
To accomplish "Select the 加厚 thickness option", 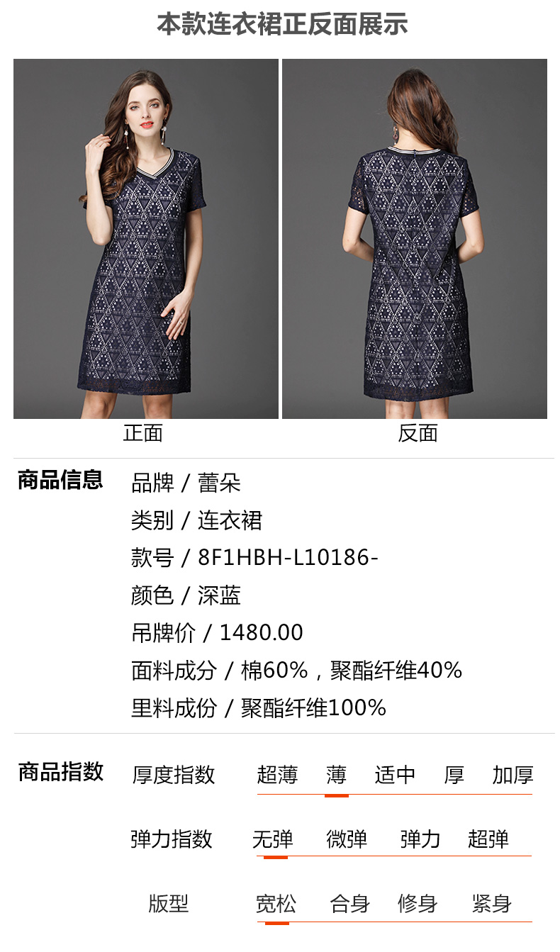I will [513, 775].
